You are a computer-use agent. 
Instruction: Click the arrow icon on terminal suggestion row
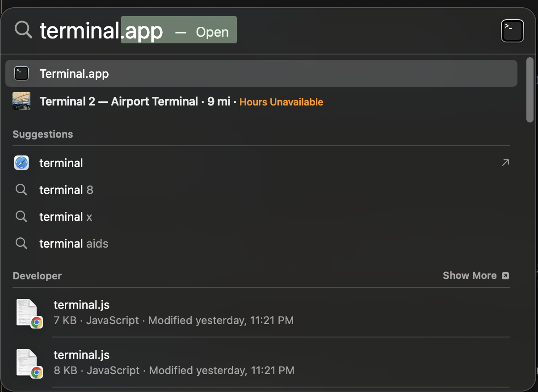pyautogui.click(x=505, y=163)
